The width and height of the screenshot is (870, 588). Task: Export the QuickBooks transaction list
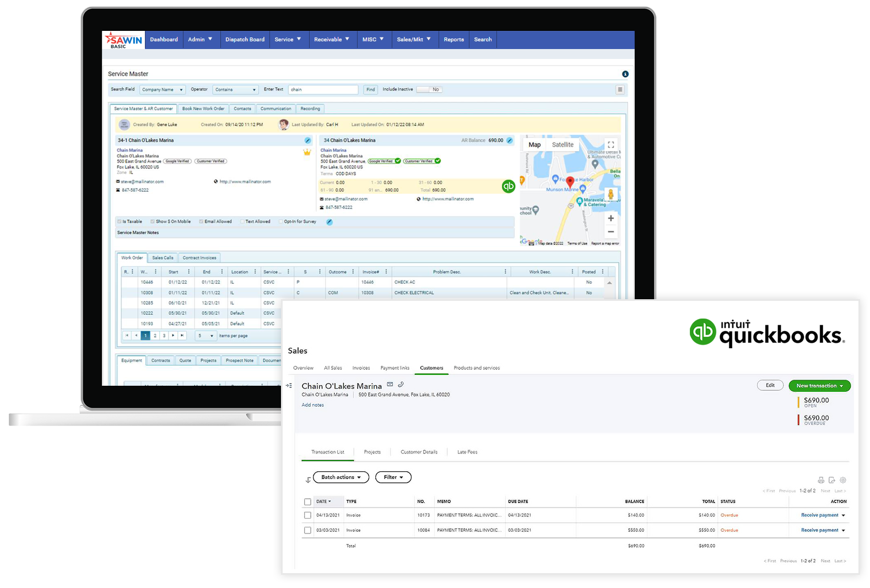tap(832, 480)
